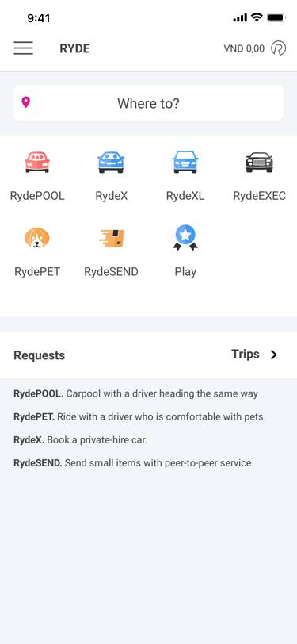297x644 pixels.
Task: Tap the RydeSEND peer-to-peer description line
Action: (134, 463)
